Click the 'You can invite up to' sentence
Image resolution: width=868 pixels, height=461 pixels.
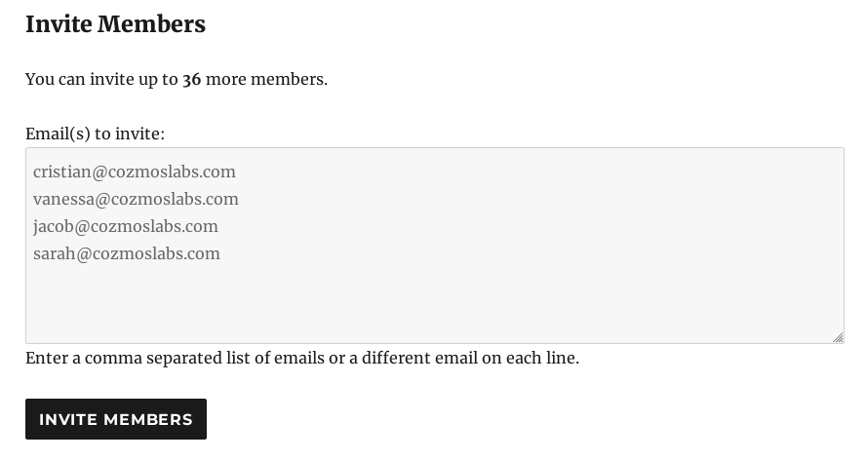[x=101, y=80]
